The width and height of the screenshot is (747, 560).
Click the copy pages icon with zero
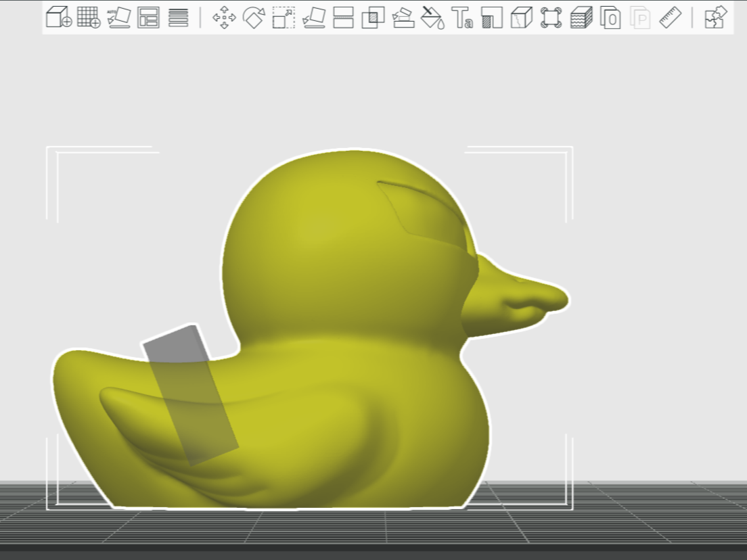click(x=611, y=18)
